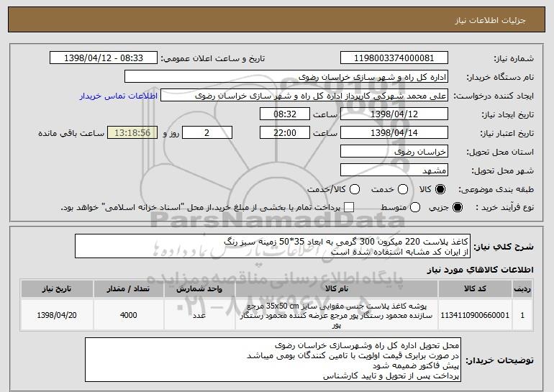Click the validity date field 1398/04/14
The height and width of the screenshot is (392, 554).
click(394, 133)
